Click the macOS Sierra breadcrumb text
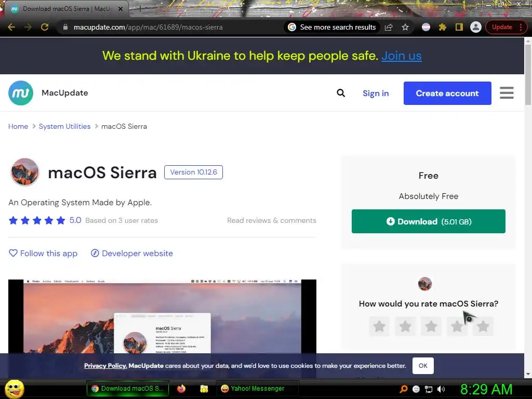532x399 pixels. 124,126
